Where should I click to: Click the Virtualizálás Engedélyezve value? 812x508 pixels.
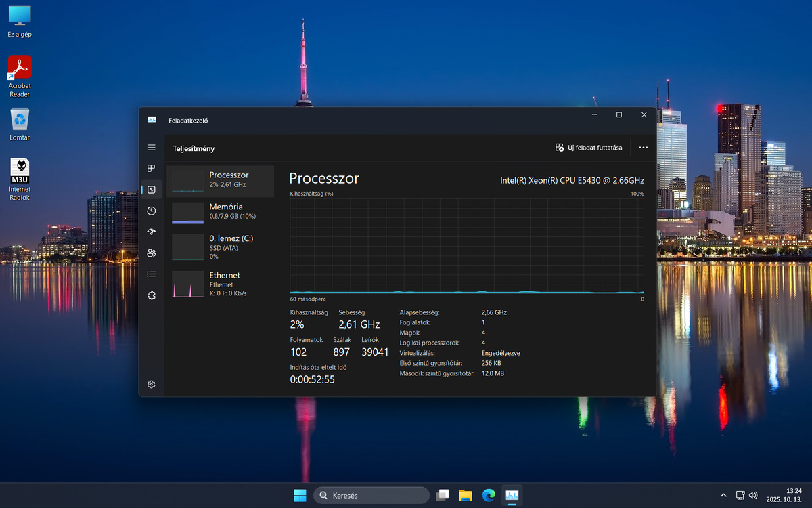click(x=501, y=353)
